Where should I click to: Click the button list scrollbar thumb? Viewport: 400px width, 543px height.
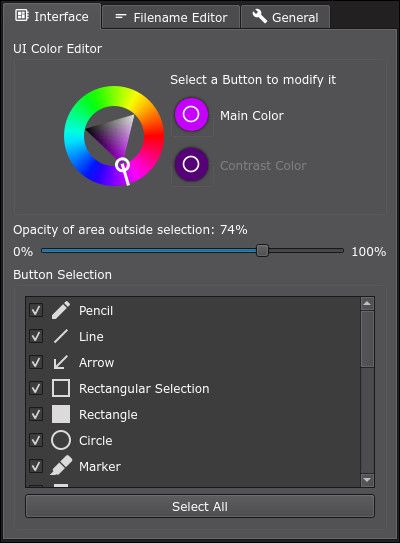coord(367,339)
